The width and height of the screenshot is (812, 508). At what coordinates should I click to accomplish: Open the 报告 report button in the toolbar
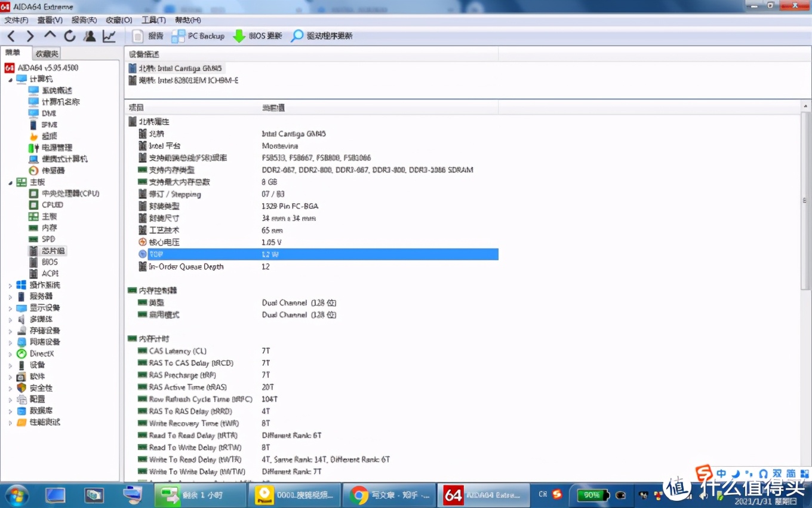click(147, 36)
